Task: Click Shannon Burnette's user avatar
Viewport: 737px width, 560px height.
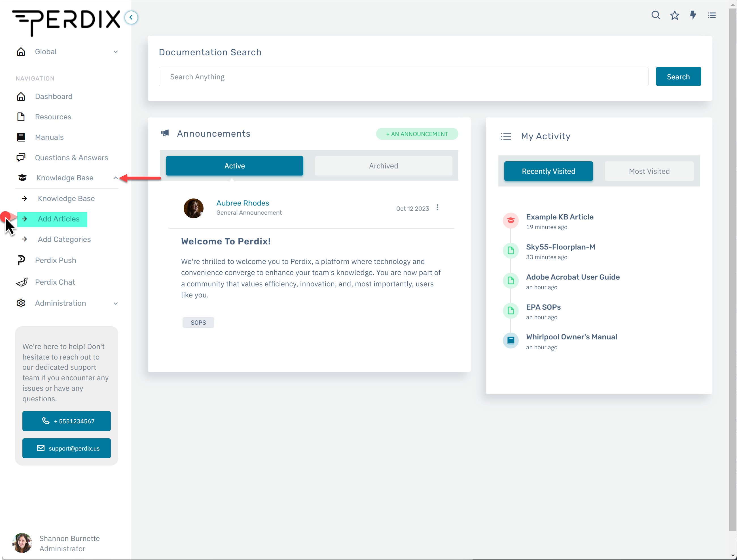Action: tap(22, 543)
